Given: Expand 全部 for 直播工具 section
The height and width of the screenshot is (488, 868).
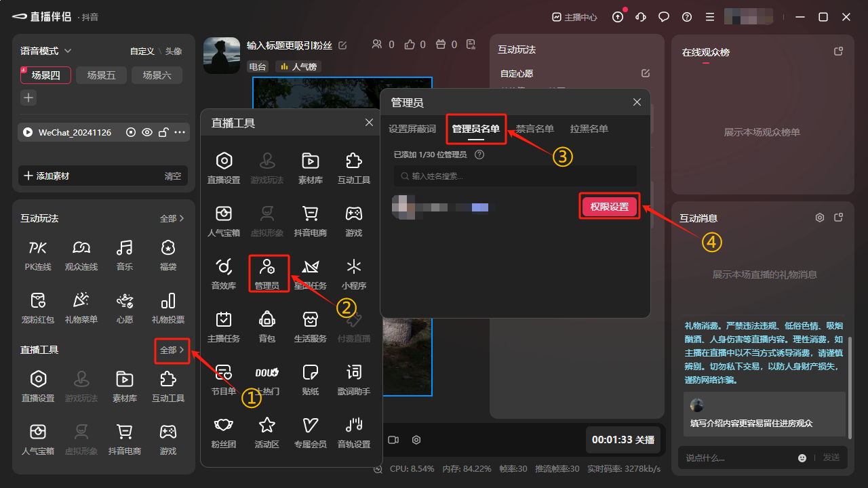Looking at the screenshot, I should 172,350.
